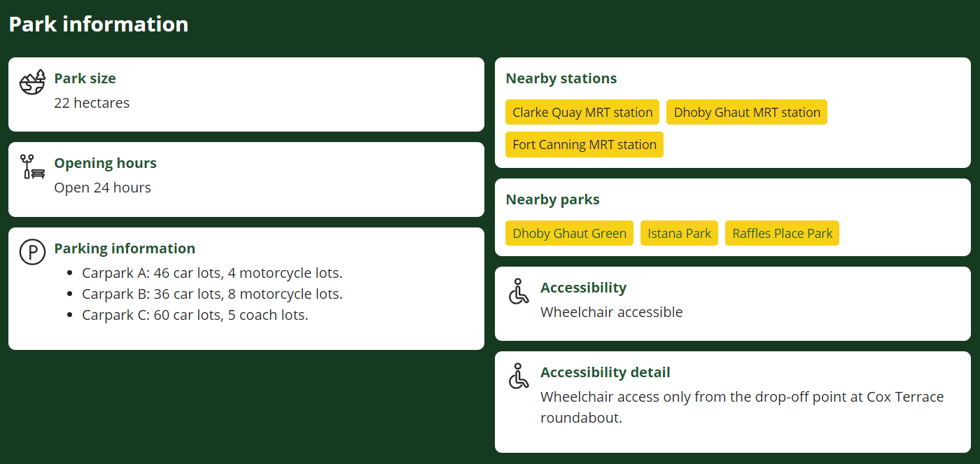Click the Cox Terrace wheelchair access description
980x464 pixels.
point(742,407)
